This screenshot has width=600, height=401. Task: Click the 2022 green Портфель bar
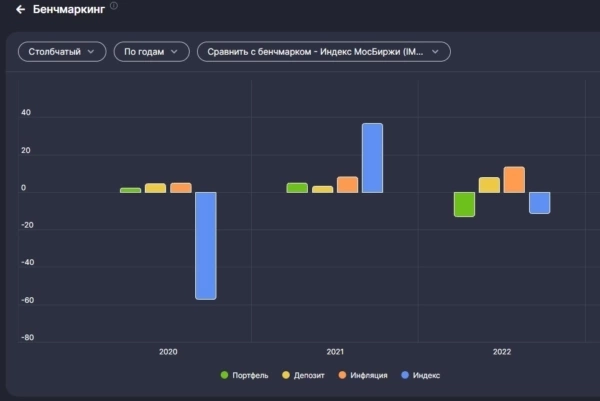click(x=464, y=204)
